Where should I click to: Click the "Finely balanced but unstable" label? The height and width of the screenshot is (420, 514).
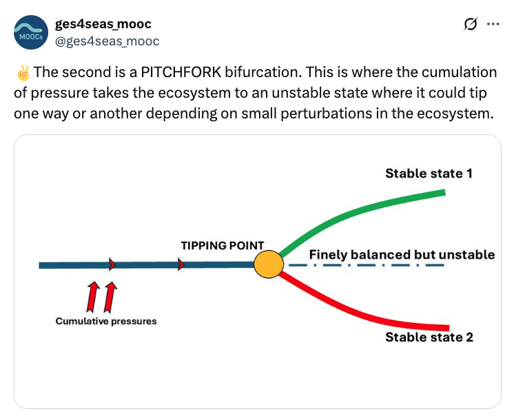pyautogui.click(x=402, y=254)
